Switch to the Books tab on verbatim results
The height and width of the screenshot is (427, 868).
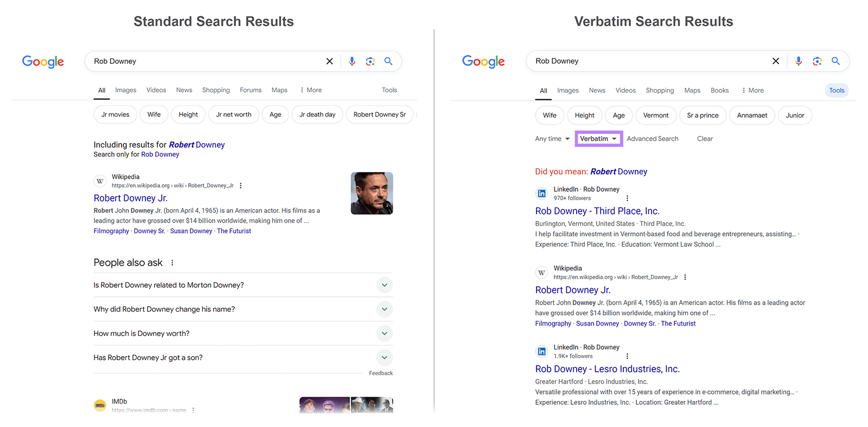pos(719,90)
